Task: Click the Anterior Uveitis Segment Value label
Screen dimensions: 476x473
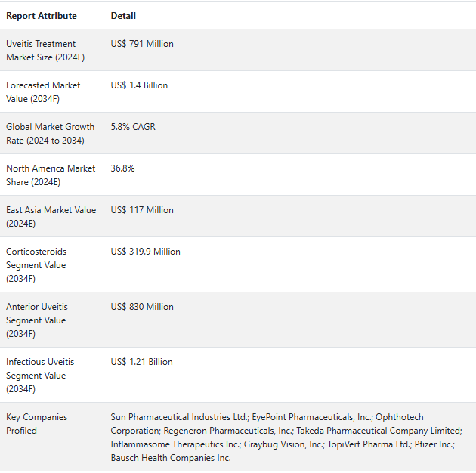Action: click(37, 320)
